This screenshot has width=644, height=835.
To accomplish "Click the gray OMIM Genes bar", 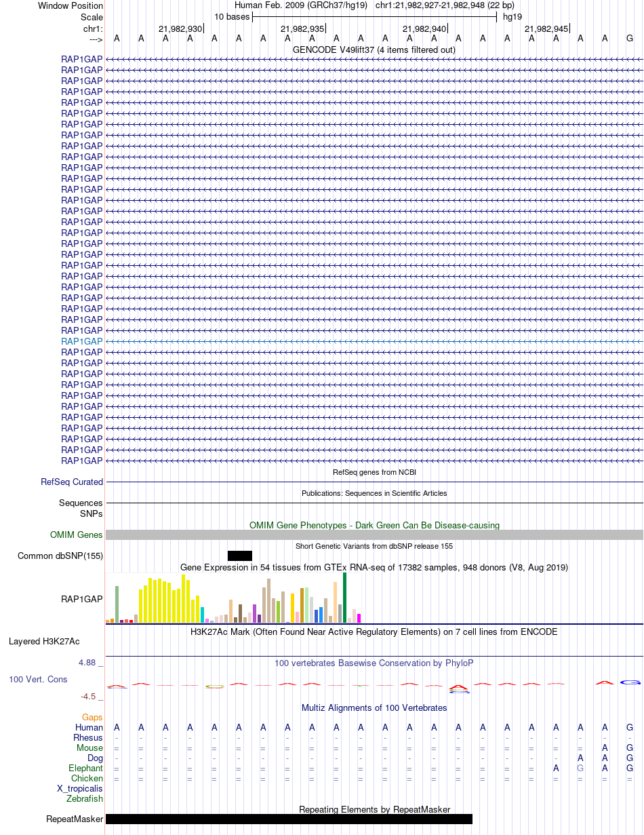I will coord(374,535).
